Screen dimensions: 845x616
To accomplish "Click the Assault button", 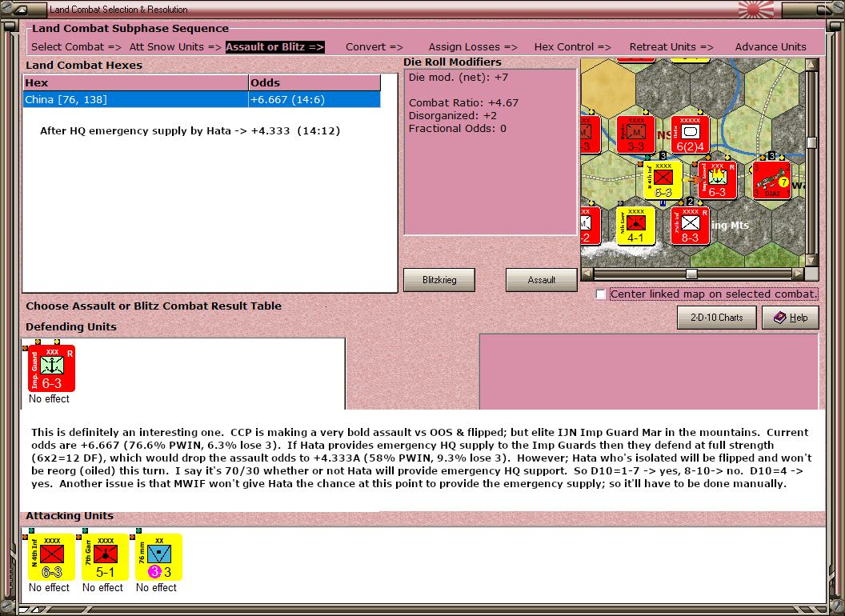I will pos(541,280).
